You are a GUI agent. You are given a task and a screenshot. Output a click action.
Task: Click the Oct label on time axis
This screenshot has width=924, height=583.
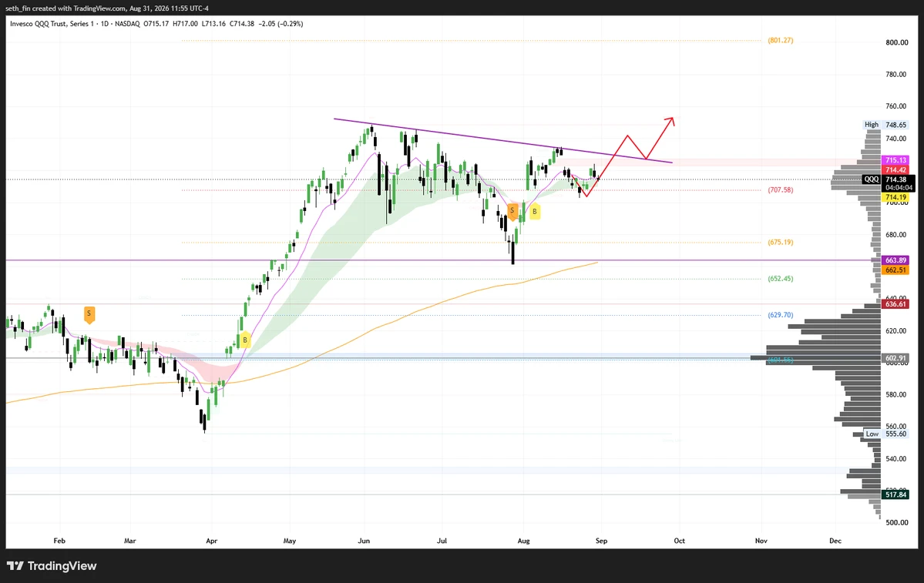[680, 541]
